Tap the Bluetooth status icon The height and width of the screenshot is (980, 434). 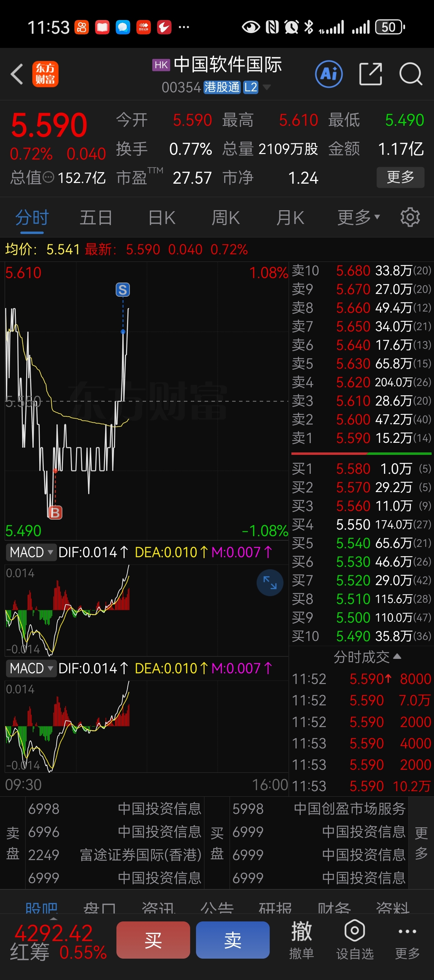[309, 27]
